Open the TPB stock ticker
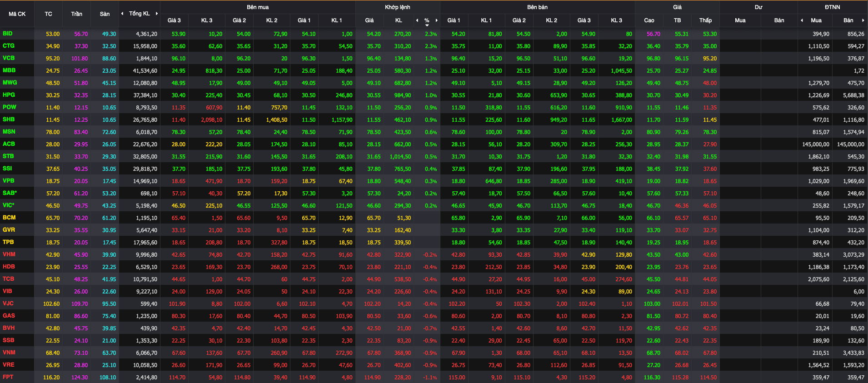868x383 pixels. click(8, 242)
